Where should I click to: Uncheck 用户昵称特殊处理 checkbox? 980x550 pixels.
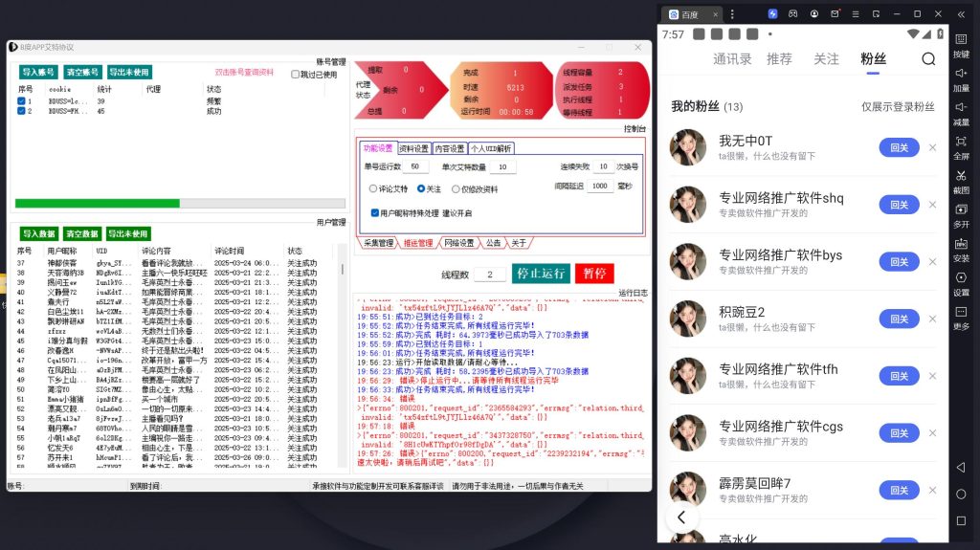click(x=374, y=212)
